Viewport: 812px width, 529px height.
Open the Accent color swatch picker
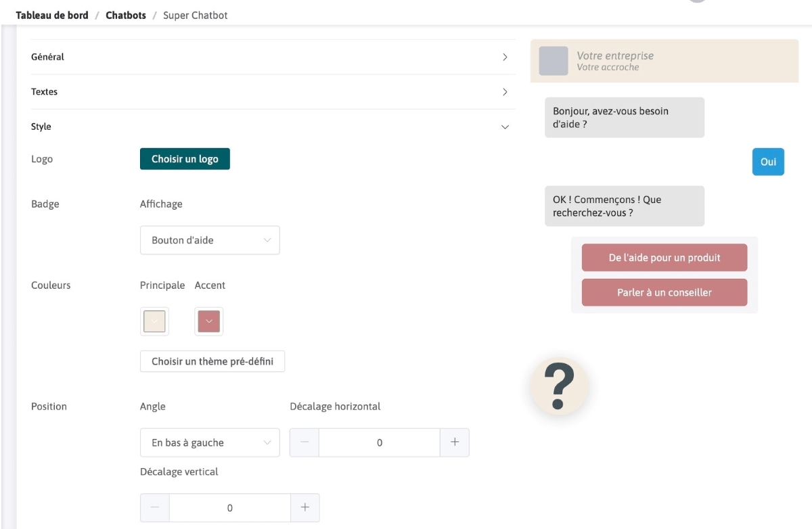208,322
